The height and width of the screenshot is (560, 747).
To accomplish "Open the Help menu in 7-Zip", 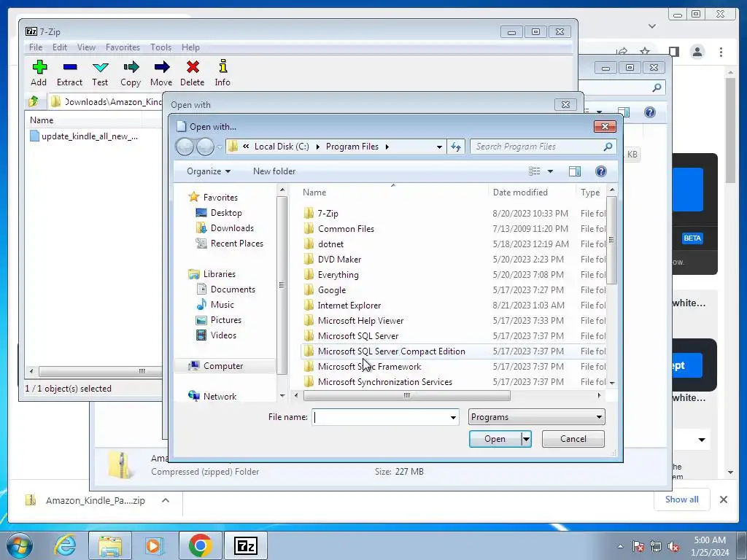I will click(190, 47).
